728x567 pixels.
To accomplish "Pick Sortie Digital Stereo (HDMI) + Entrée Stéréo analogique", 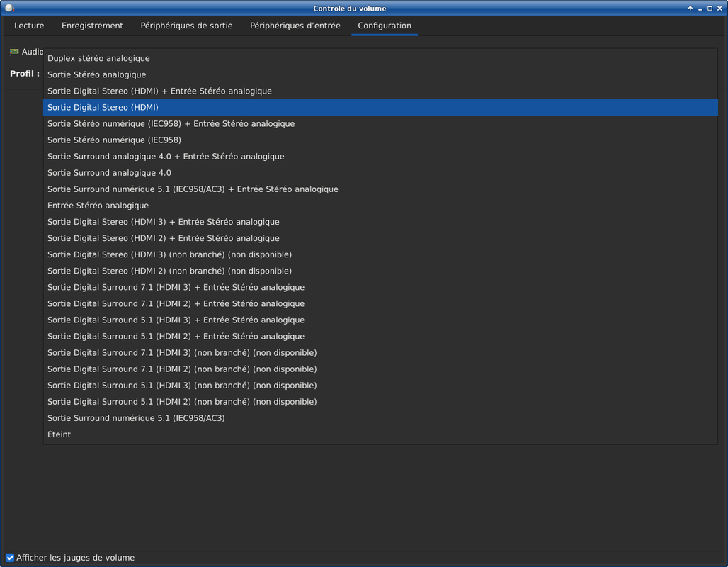I will click(380, 91).
